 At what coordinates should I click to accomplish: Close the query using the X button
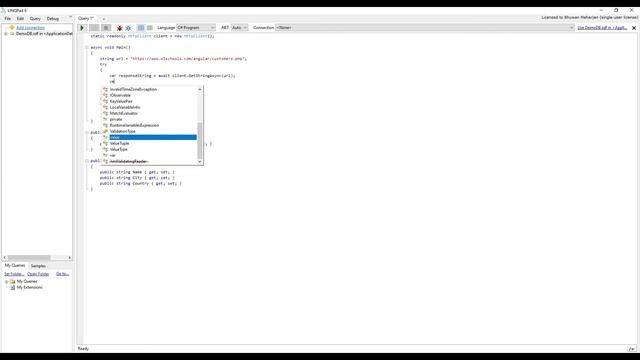tap(634, 28)
